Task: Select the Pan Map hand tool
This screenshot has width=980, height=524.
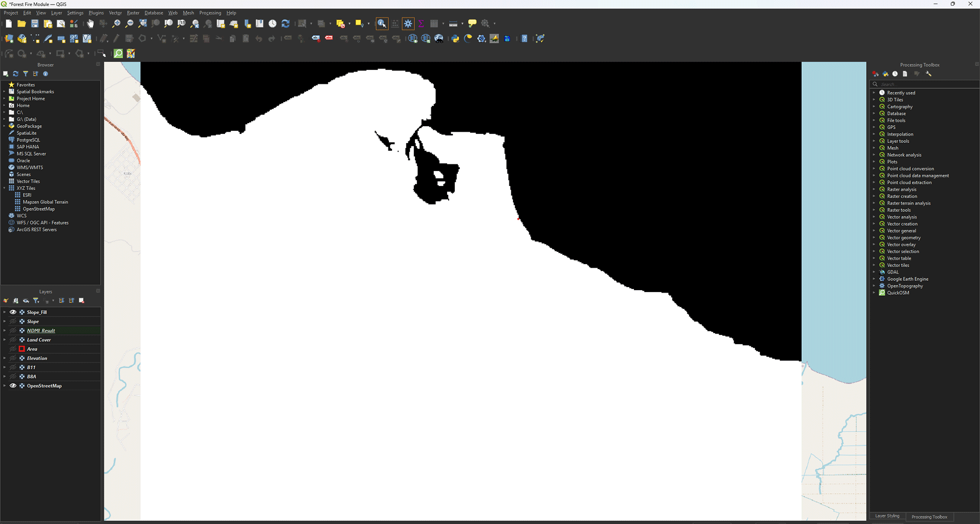Action: (90, 23)
